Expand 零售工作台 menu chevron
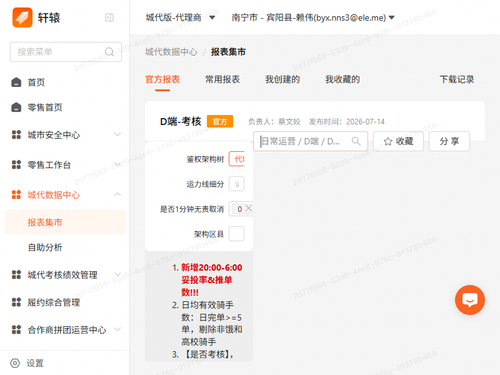This screenshot has width=500, height=375. pyautogui.click(x=117, y=164)
